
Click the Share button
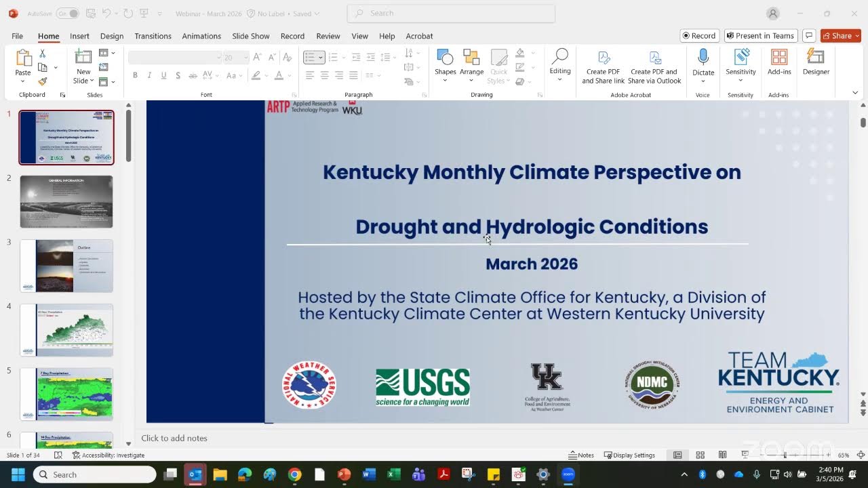[841, 36]
